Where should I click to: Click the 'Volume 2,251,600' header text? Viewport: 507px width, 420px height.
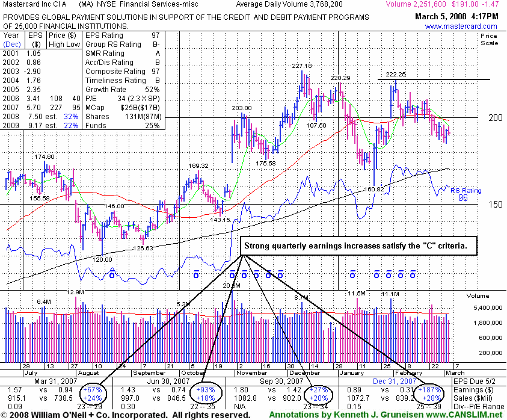[x=416, y=4]
